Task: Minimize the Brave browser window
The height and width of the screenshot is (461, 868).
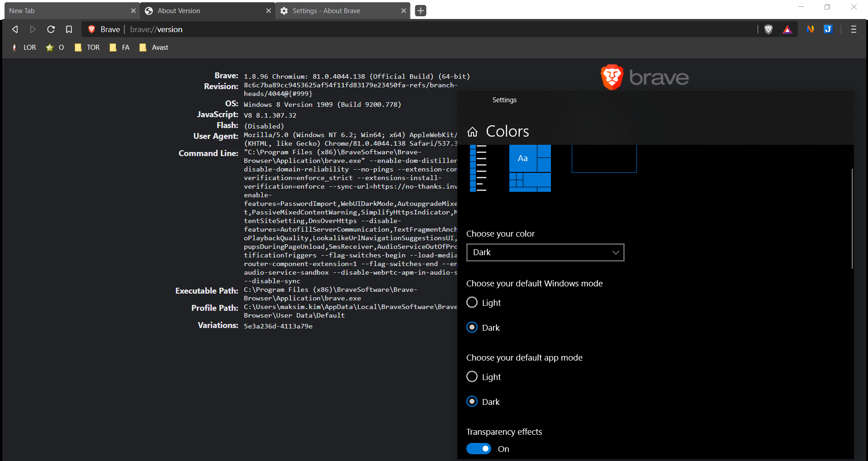Action: (801, 7)
